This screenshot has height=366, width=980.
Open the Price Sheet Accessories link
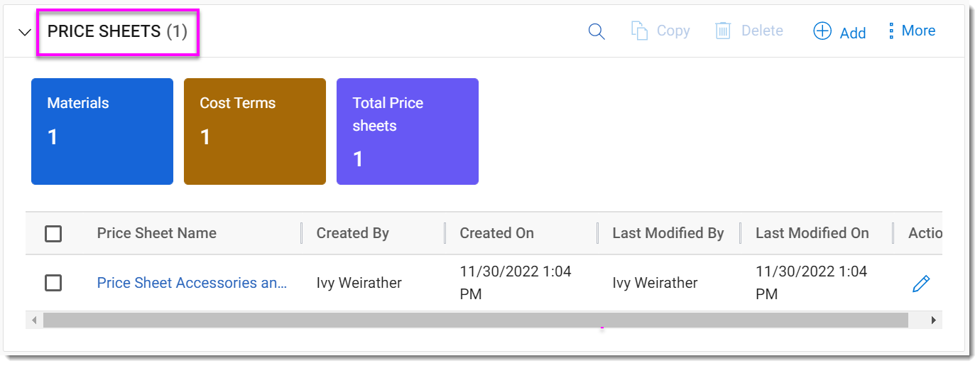point(192,283)
